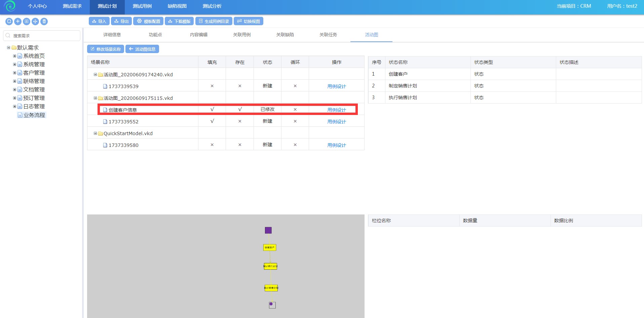The image size is (644, 318).
Task: Collapse the 默认需求 root folder
Action: coord(9,48)
